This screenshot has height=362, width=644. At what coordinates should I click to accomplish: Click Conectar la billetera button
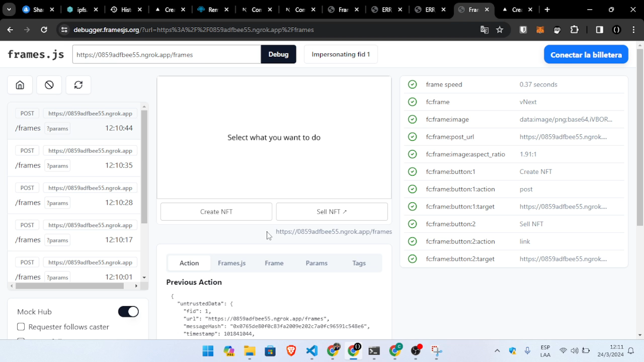pos(586,55)
